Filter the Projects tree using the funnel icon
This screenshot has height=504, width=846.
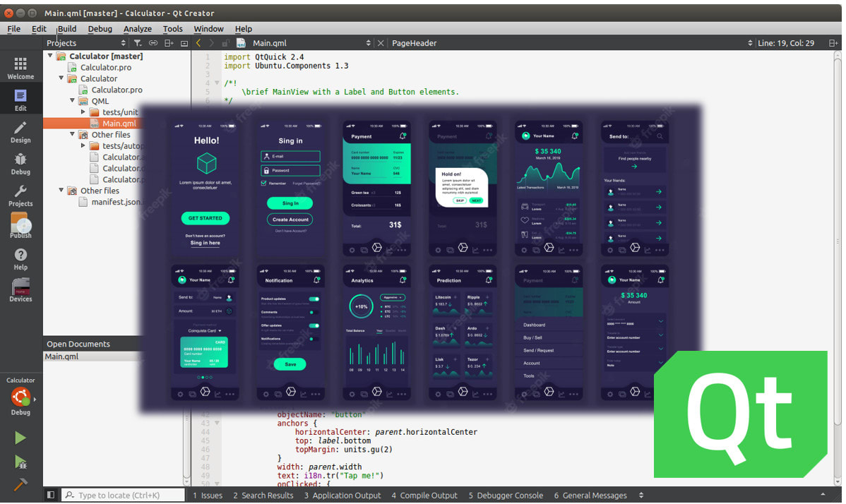coord(138,42)
